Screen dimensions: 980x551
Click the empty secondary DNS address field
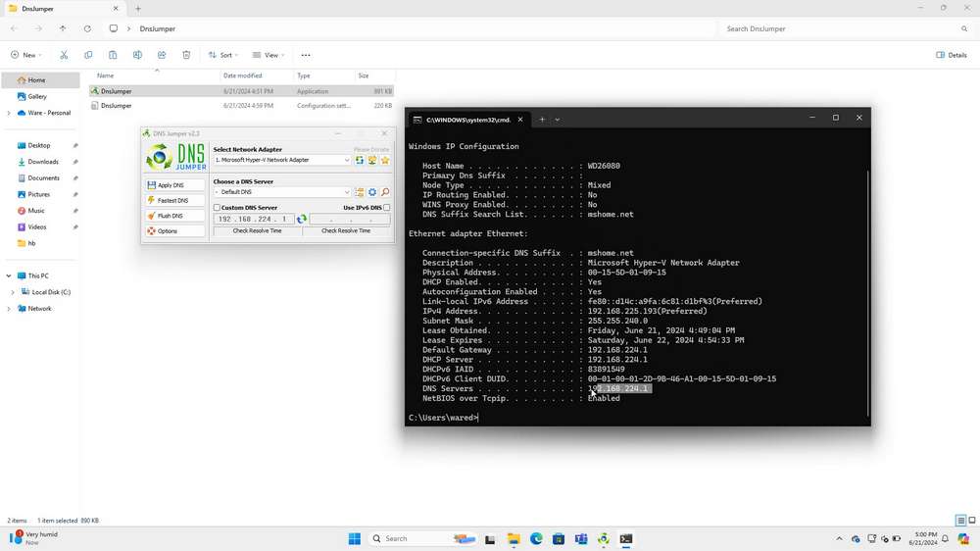point(350,219)
